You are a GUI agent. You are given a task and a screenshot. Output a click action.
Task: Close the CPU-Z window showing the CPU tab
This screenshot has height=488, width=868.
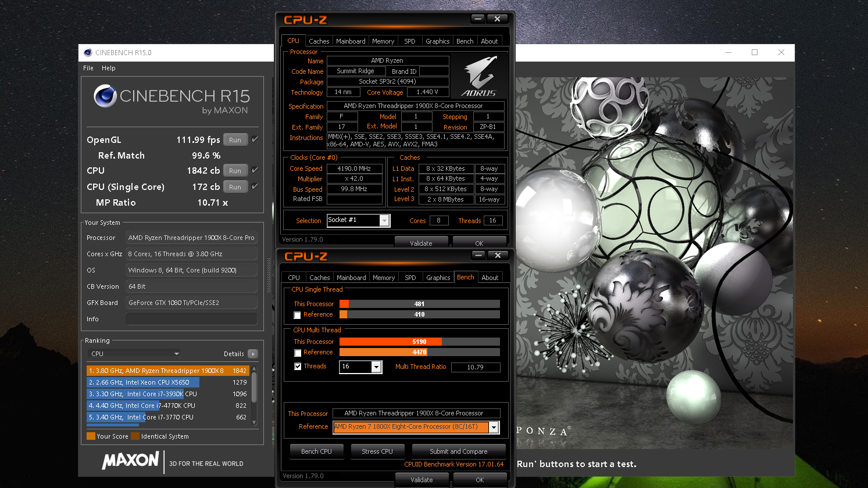[x=497, y=19]
